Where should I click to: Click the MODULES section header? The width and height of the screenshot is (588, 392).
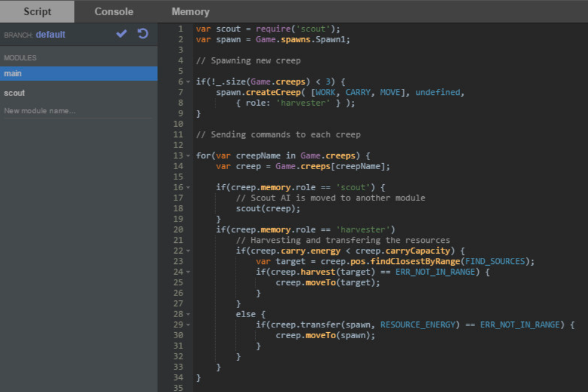click(21, 58)
